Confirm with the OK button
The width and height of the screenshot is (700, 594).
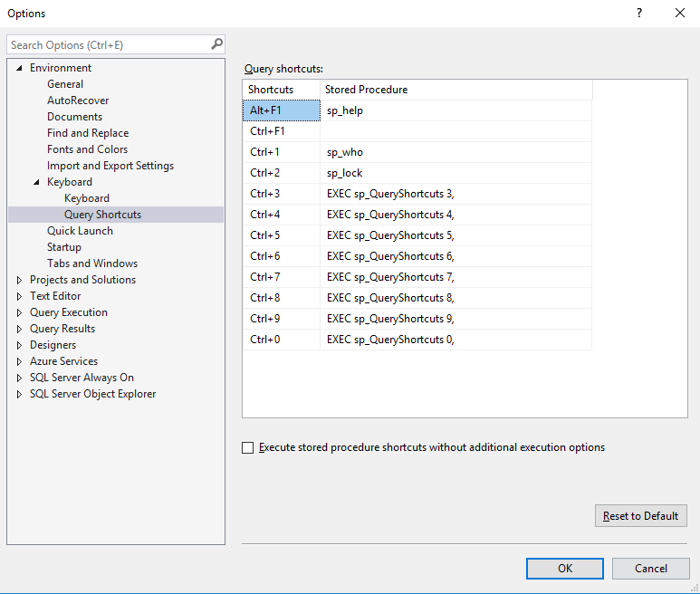pyautogui.click(x=565, y=568)
